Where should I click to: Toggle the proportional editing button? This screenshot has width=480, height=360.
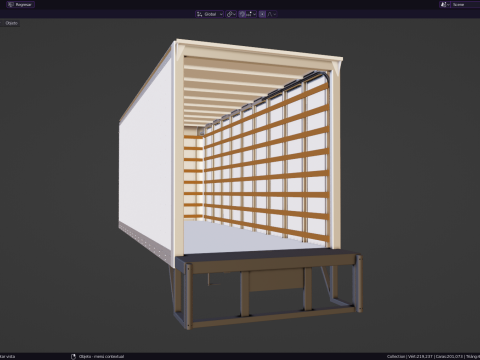(x=262, y=14)
